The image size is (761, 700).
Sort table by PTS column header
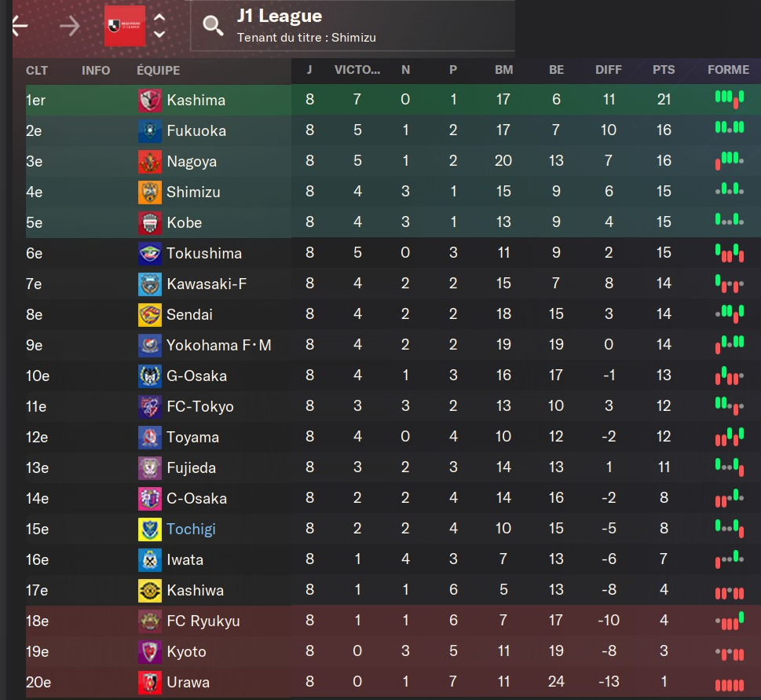click(664, 70)
